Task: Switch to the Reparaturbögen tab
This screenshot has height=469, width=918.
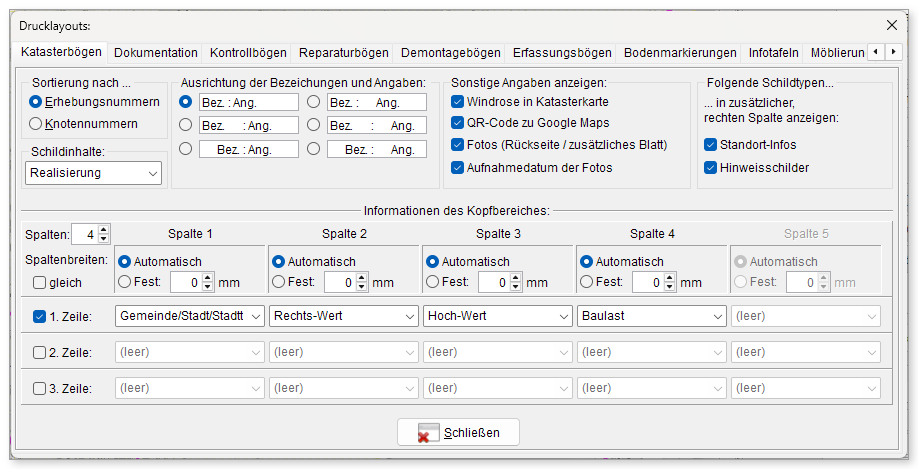Action: point(344,53)
